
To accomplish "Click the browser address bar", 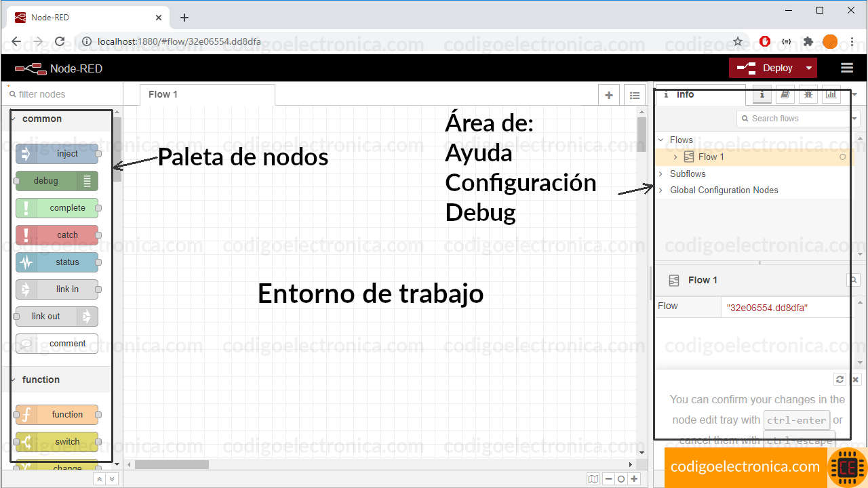I will pos(407,41).
